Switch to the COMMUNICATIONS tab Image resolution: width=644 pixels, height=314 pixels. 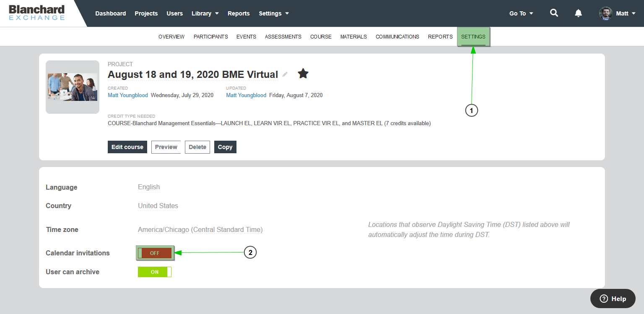[x=397, y=37]
